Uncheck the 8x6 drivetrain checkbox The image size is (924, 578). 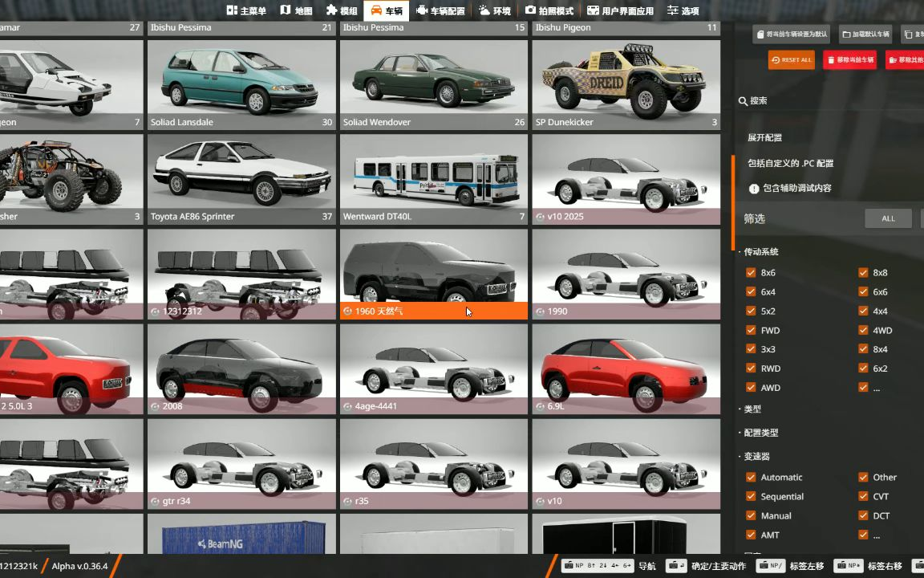click(x=751, y=272)
